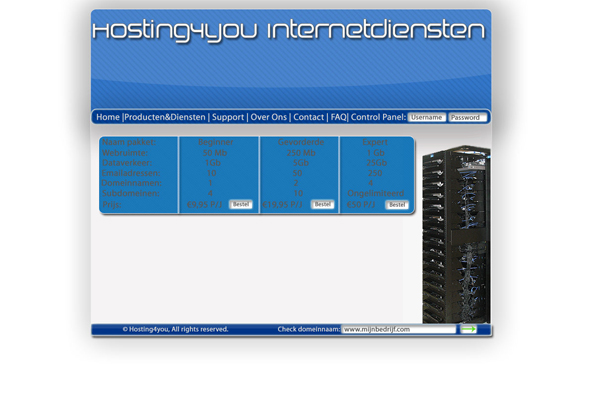Click the '€9,95 P/J' price
Viewport: 600px width, 394px height.
[204, 205]
